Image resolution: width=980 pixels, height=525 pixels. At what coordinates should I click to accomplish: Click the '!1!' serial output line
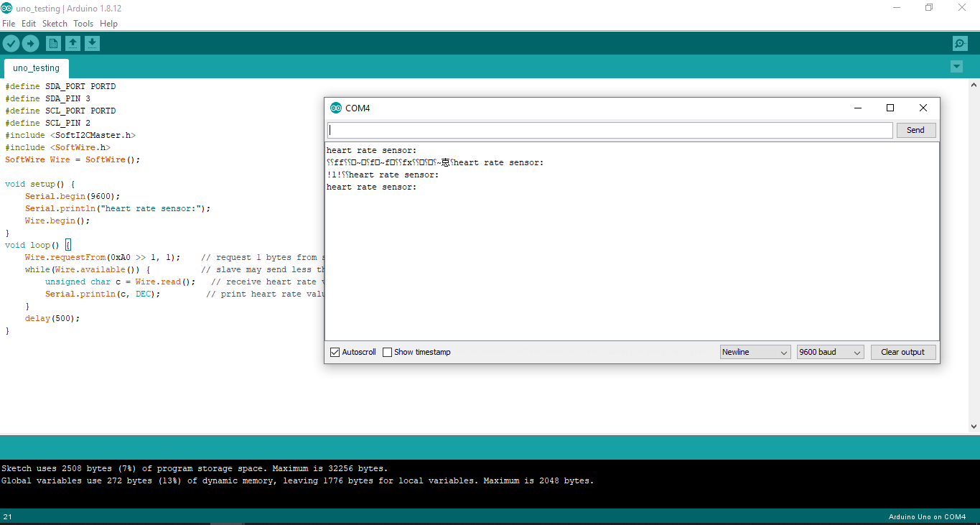coord(383,175)
